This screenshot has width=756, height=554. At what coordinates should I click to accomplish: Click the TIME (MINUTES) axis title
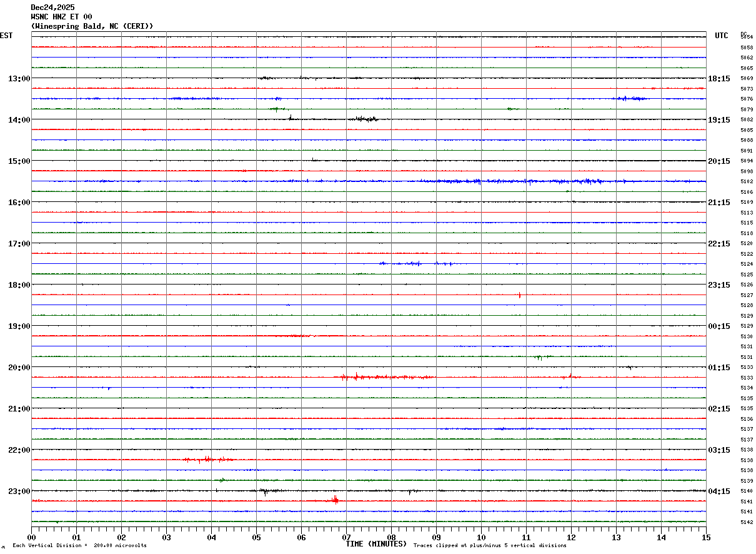click(x=377, y=544)
